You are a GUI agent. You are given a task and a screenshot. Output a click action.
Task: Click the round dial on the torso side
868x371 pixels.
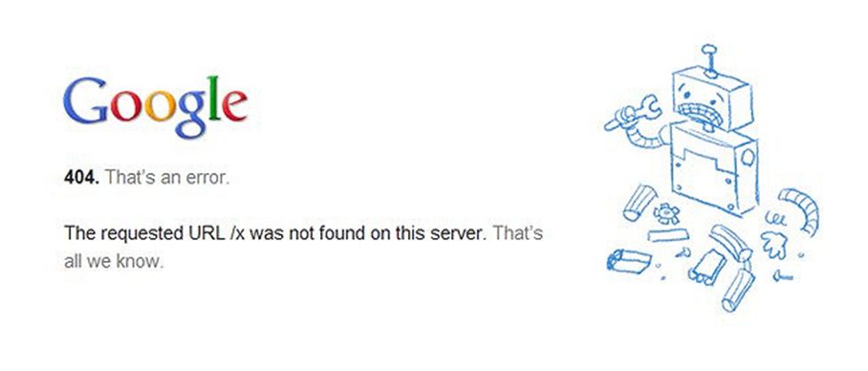[x=747, y=157]
